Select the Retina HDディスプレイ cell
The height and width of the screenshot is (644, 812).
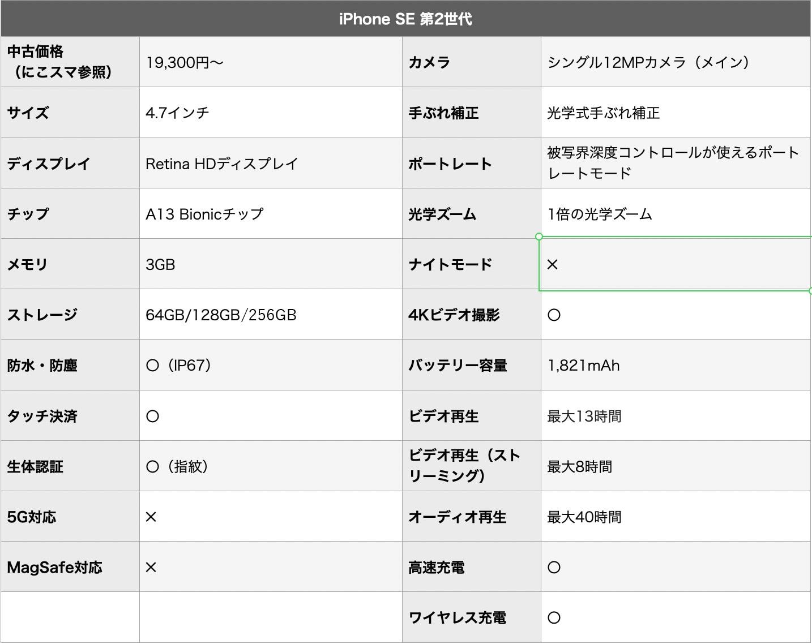pyautogui.click(x=271, y=163)
